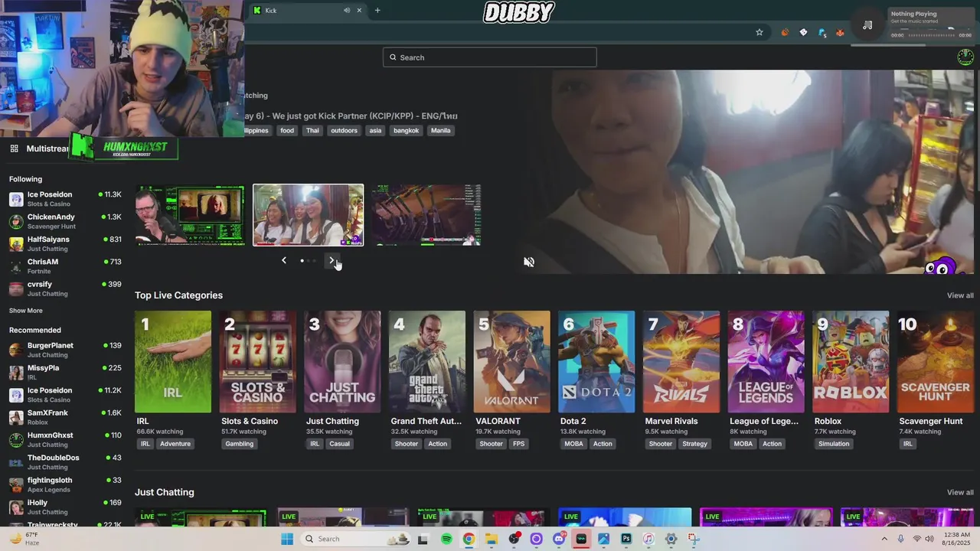Select the middle featured stream thumbnail
The height and width of the screenshot is (551, 980).
(309, 215)
